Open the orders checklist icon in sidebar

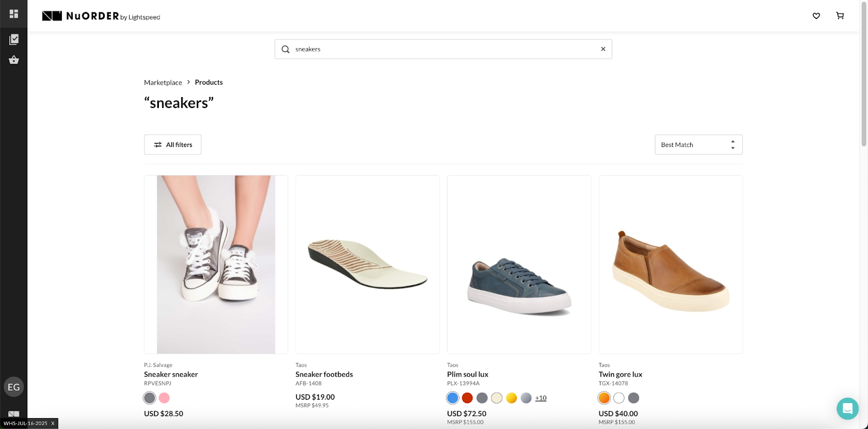pyautogui.click(x=14, y=39)
